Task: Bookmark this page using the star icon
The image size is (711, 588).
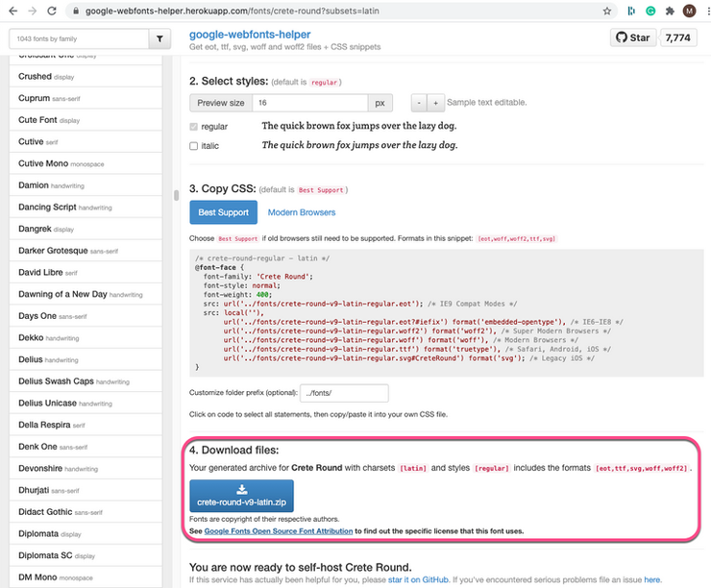Action: pos(607,11)
